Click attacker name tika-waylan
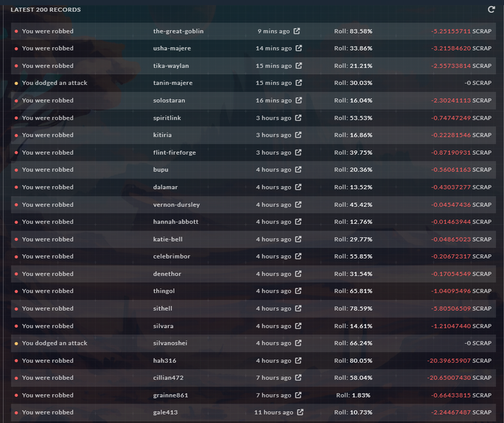 tap(171, 66)
